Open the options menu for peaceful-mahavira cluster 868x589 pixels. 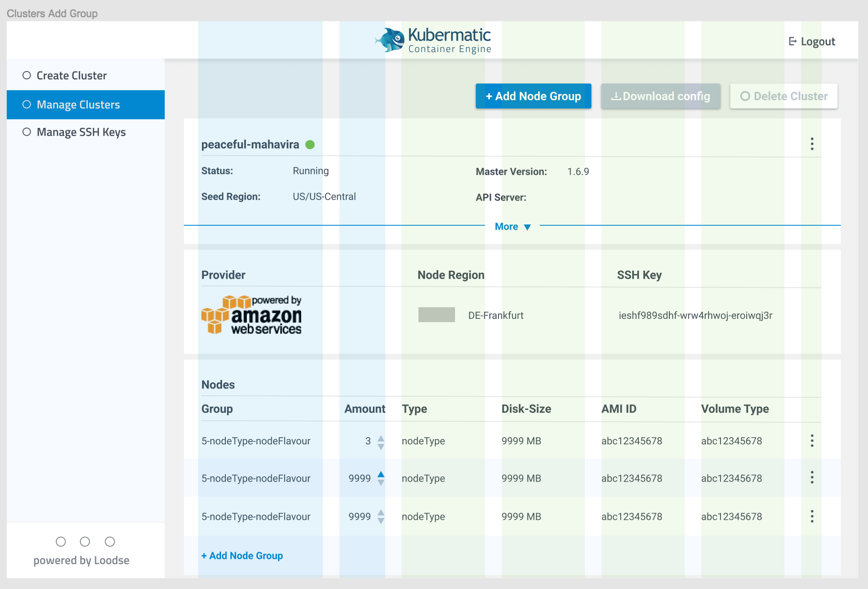tap(812, 144)
